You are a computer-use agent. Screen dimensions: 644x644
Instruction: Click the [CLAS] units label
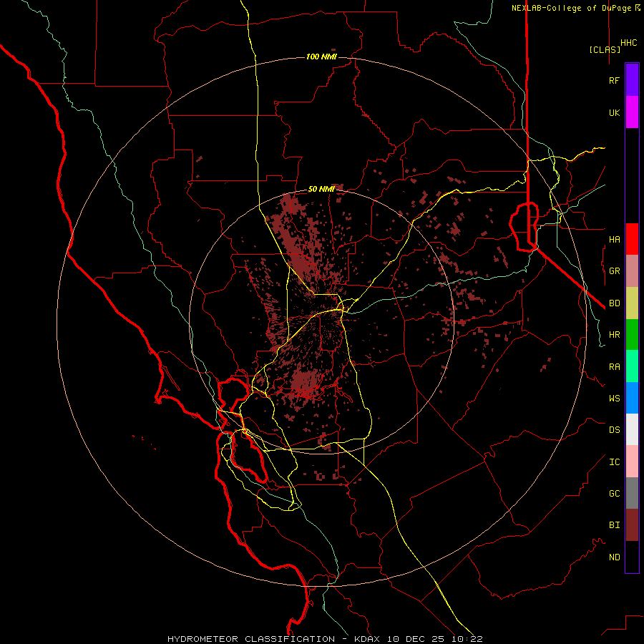click(x=605, y=49)
